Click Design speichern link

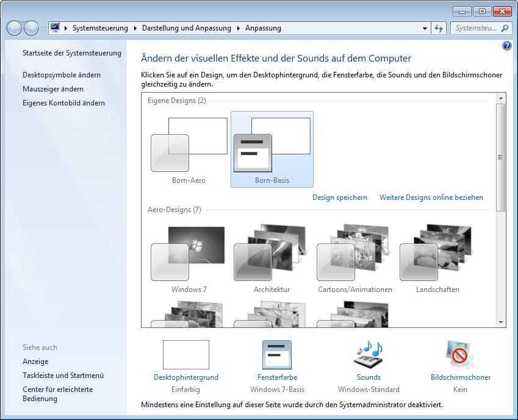pos(340,198)
